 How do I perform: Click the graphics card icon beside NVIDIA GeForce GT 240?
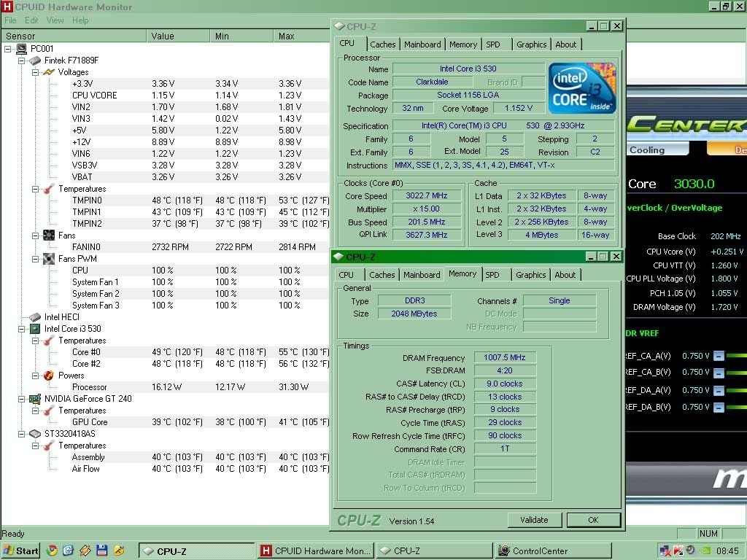[35, 399]
